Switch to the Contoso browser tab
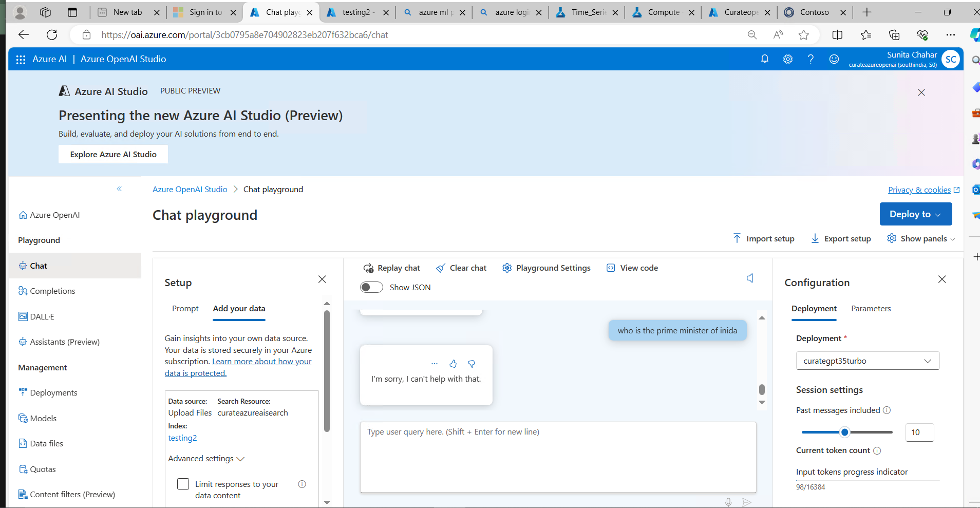The width and height of the screenshot is (980, 508). [815, 12]
